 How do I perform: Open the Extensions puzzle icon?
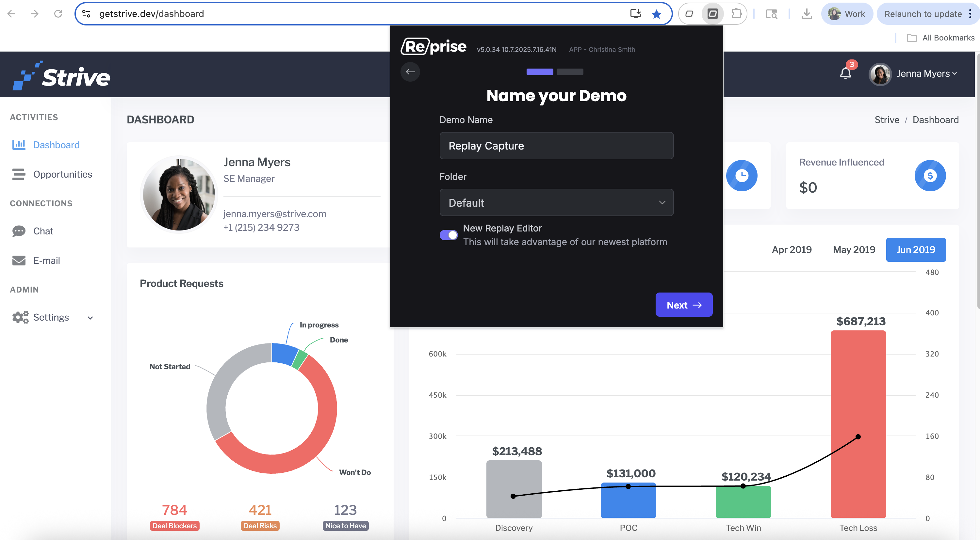736,14
